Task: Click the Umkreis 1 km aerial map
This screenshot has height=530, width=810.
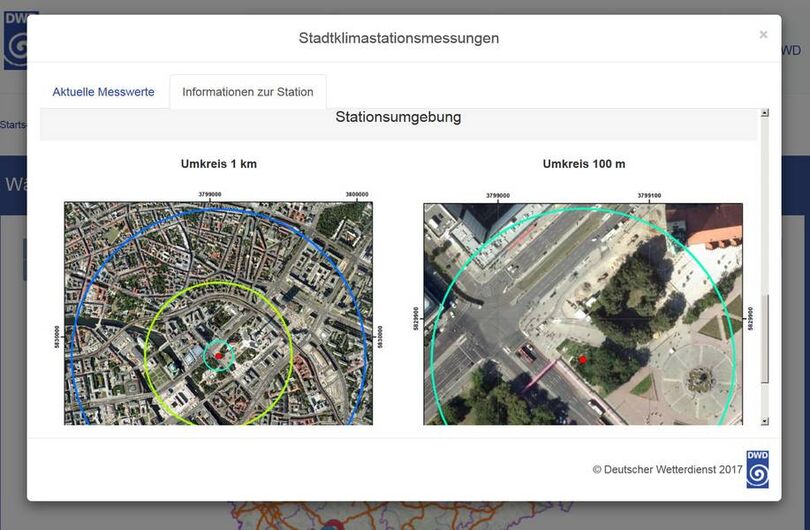Action: click(218, 313)
